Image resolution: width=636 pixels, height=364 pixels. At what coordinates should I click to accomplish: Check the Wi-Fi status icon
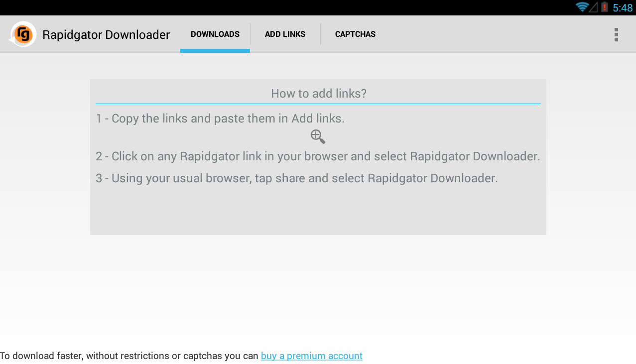[x=582, y=7]
